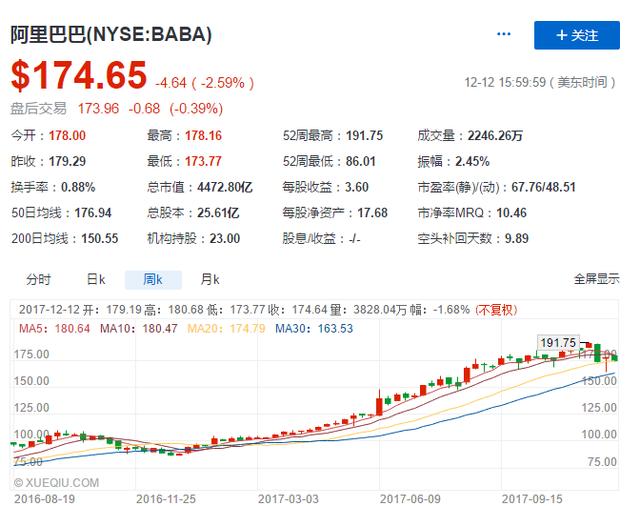Click the 2017-06-09 date axis label
640x506 pixels.
coord(410,499)
